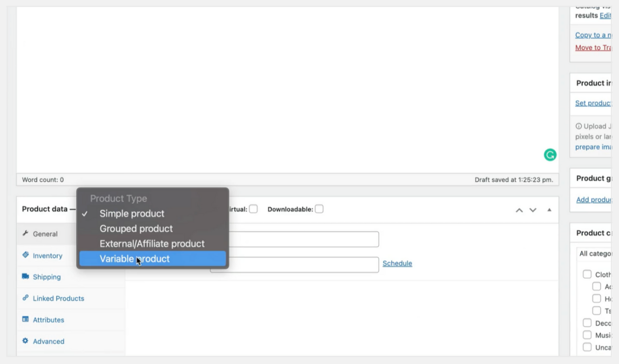
Task: Open the Set product image link
Action: 592,103
